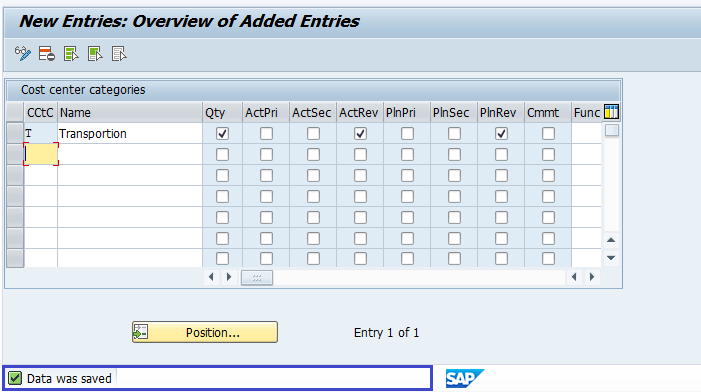
Task: Click table scroll down arrow
Action: pos(611,258)
